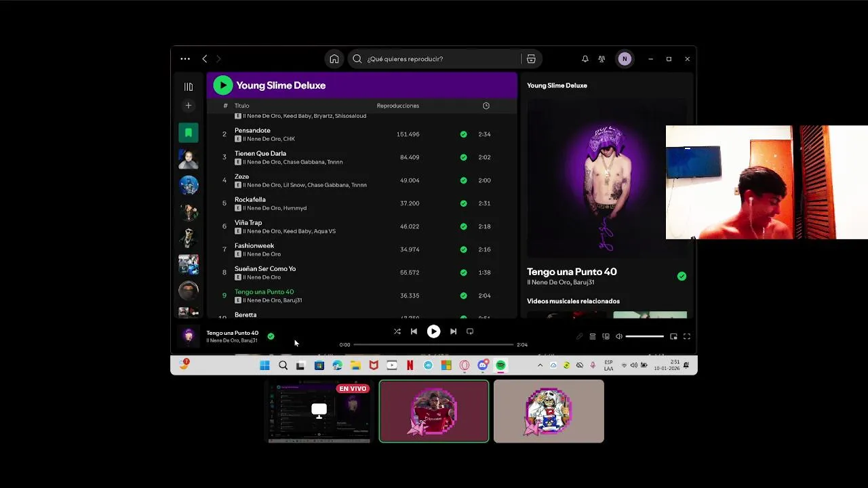Go back with the left arrow
Screen dimensions: 868x488
pos(204,59)
